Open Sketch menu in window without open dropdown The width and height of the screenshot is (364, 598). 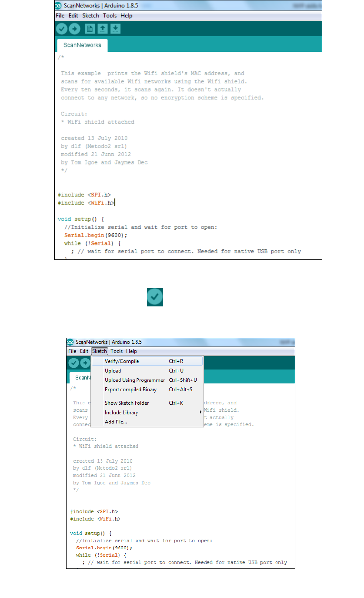pos(91,16)
